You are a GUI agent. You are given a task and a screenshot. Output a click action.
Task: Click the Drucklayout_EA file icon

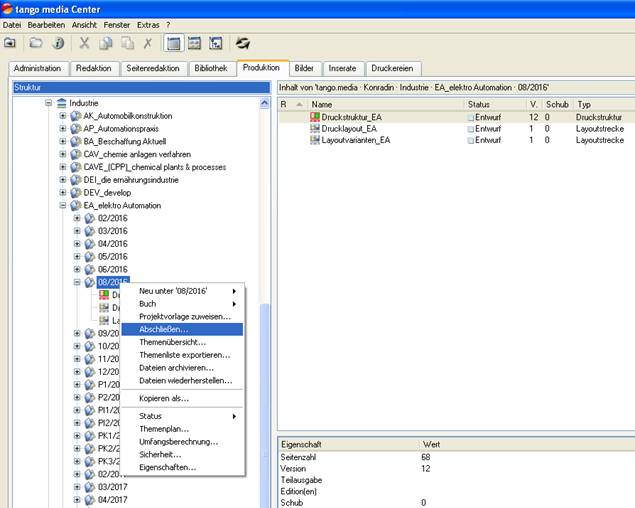(314, 129)
